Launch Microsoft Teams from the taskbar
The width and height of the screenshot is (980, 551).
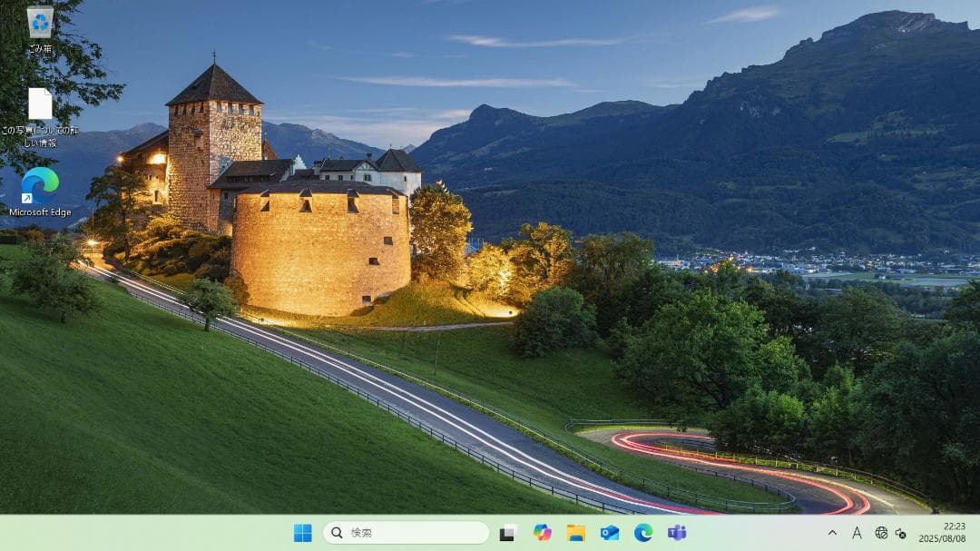pyautogui.click(x=677, y=533)
